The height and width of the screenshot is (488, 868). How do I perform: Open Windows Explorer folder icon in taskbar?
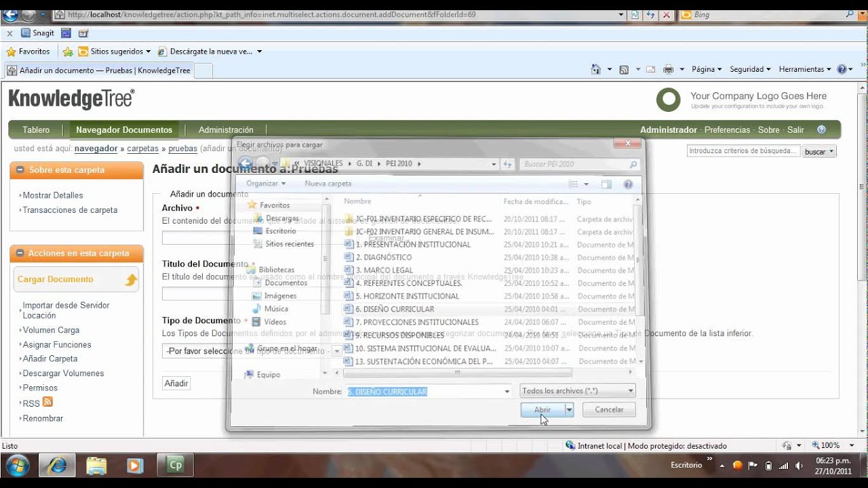point(96,465)
